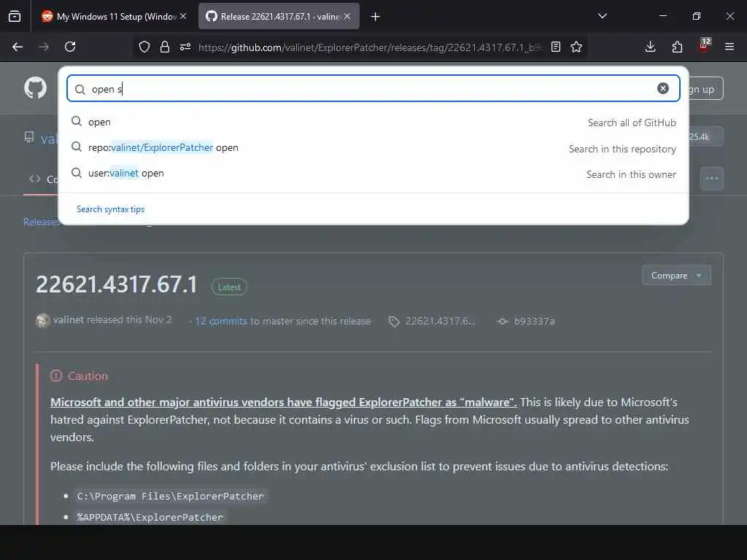Go to GitHub homepage logo

(36, 87)
